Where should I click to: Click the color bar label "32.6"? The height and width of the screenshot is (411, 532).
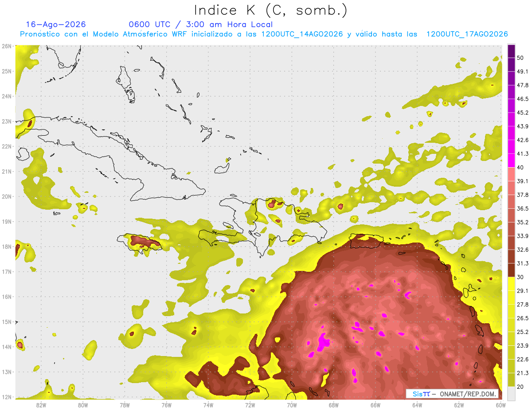click(x=523, y=250)
